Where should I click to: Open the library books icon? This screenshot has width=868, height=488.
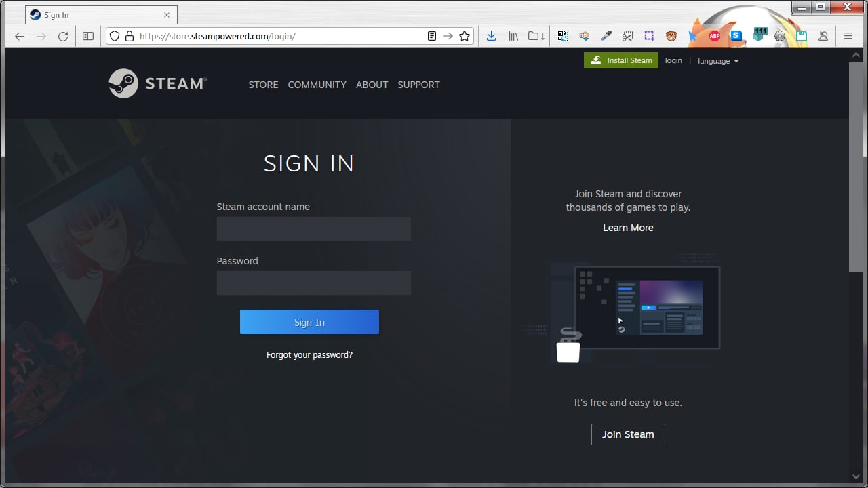point(513,36)
